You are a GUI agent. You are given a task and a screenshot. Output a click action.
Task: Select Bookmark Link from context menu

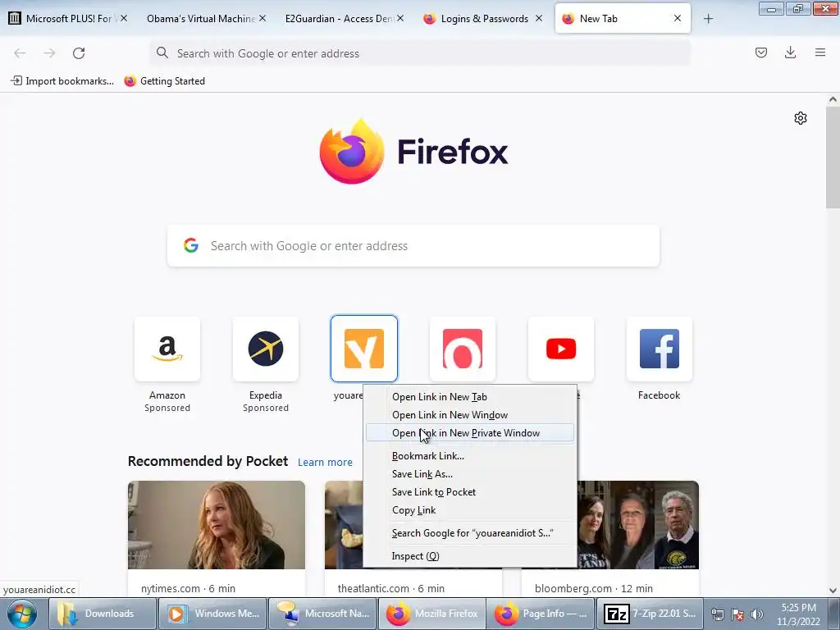tap(470, 456)
